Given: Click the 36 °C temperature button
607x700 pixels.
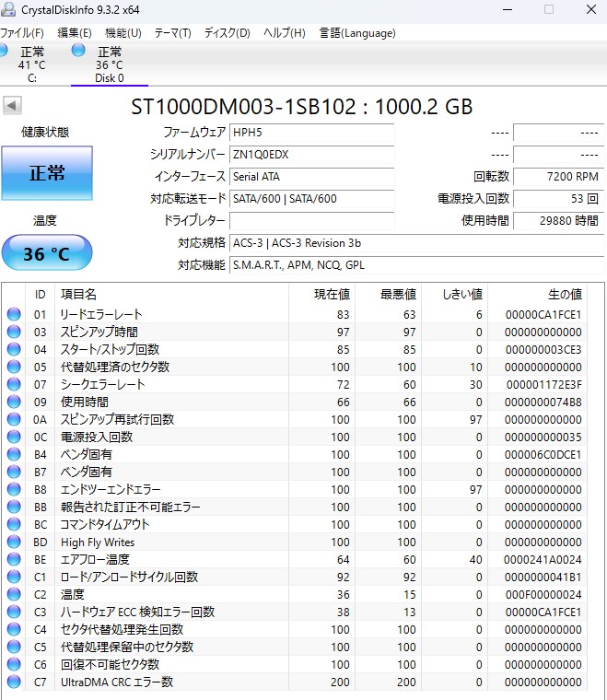Looking at the screenshot, I should [47, 253].
